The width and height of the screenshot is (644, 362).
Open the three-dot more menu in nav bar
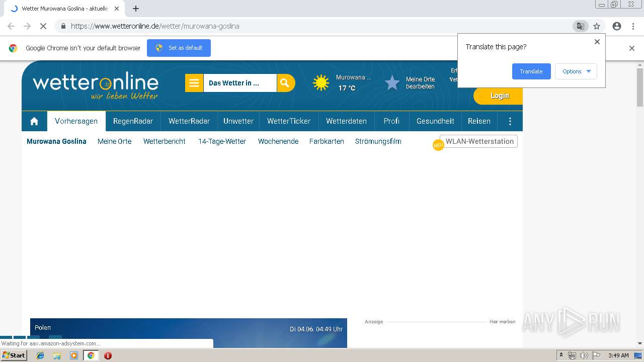point(510,121)
